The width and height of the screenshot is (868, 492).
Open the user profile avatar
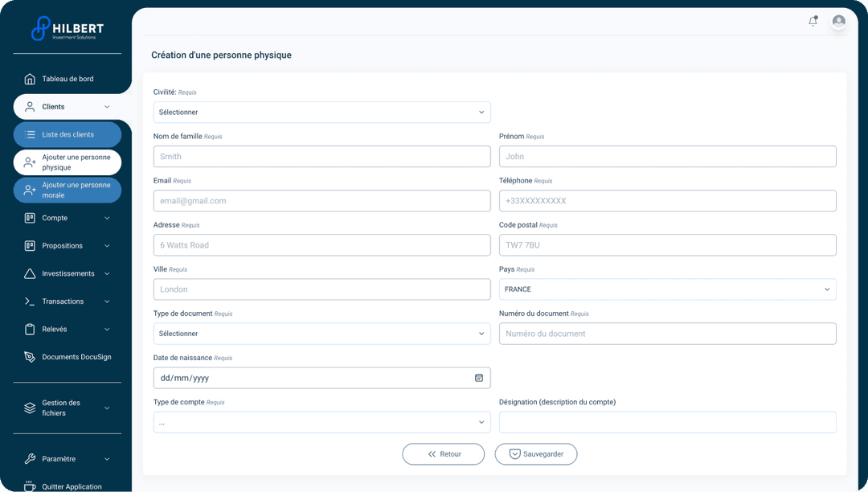tap(838, 22)
